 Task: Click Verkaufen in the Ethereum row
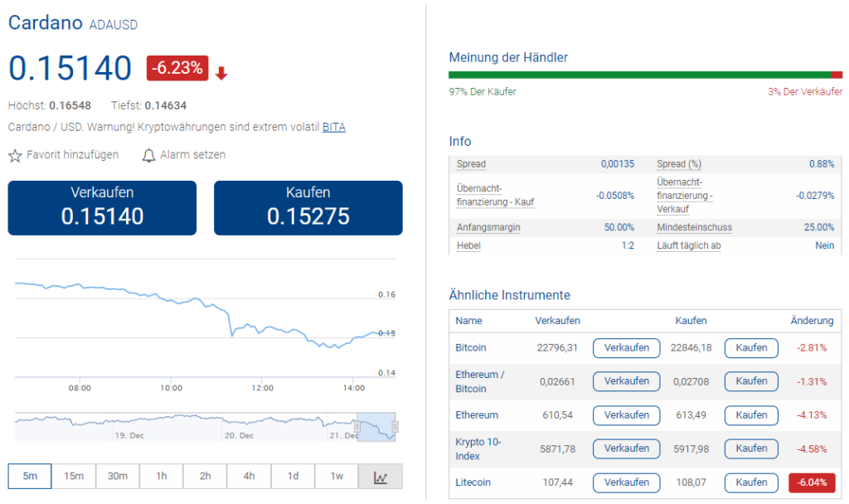click(x=627, y=415)
